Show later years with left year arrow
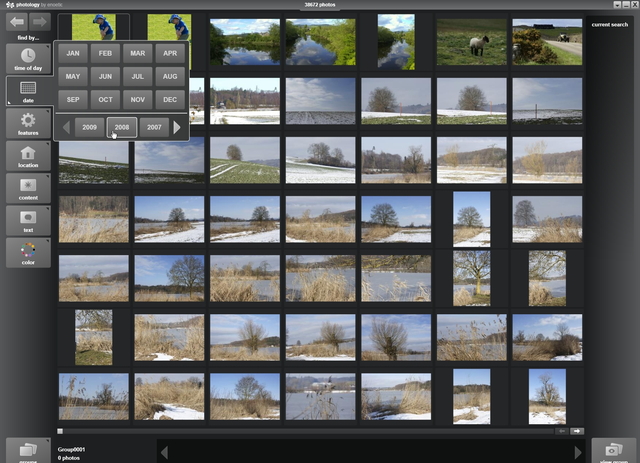The image size is (640, 463). 66,128
